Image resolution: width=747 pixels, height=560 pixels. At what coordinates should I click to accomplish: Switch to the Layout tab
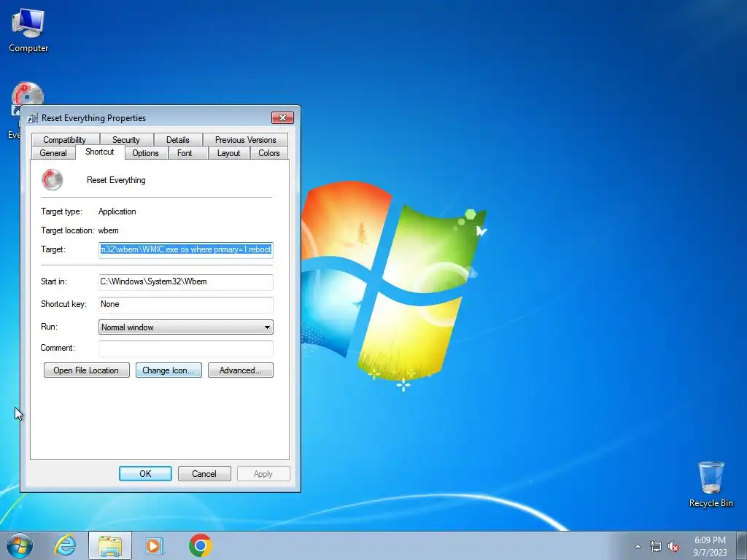(x=228, y=153)
